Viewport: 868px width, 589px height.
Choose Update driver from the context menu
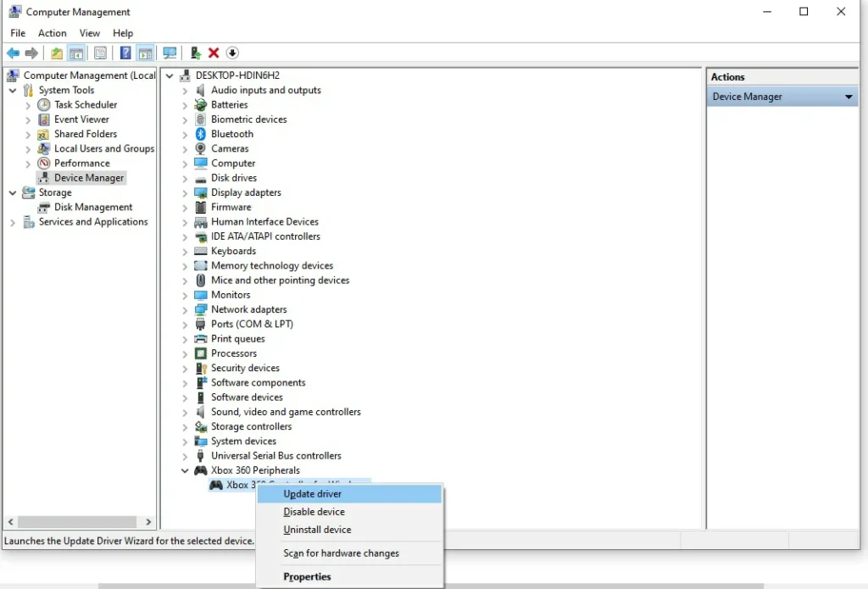click(x=312, y=493)
